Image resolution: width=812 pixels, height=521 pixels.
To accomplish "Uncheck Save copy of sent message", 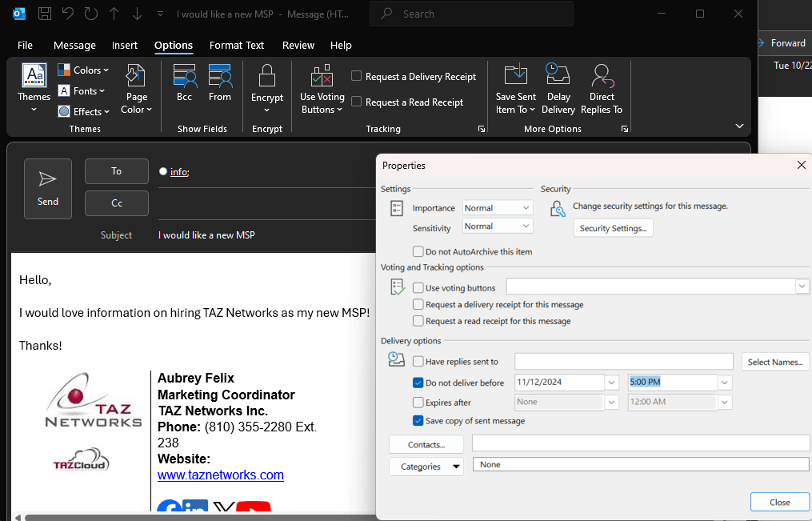I will 418,420.
